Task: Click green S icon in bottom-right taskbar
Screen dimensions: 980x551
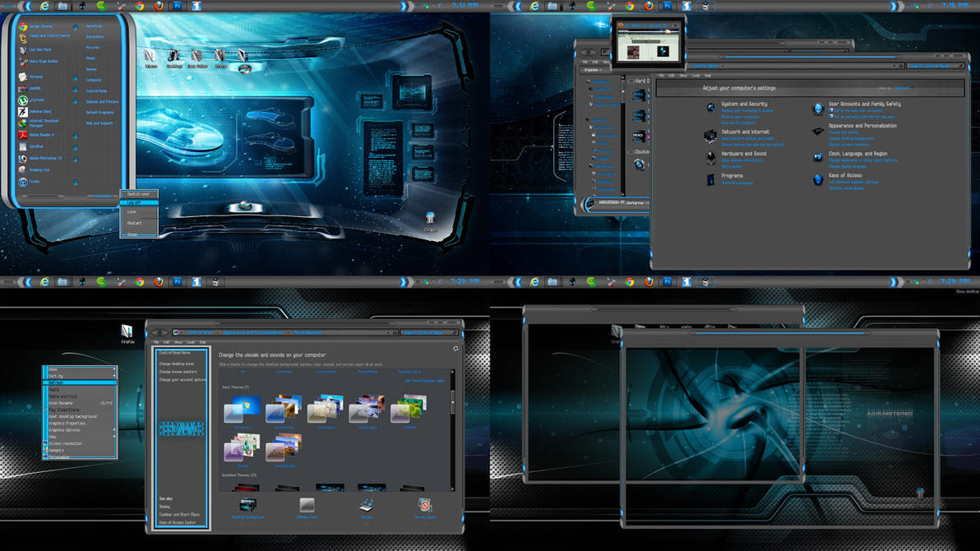Action: [591, 282]
